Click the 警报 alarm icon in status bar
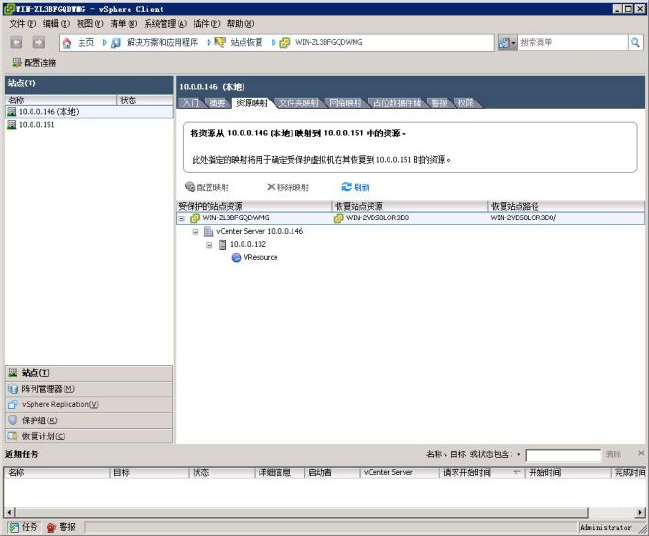This screenshot has width=649, height=536. 51,527
